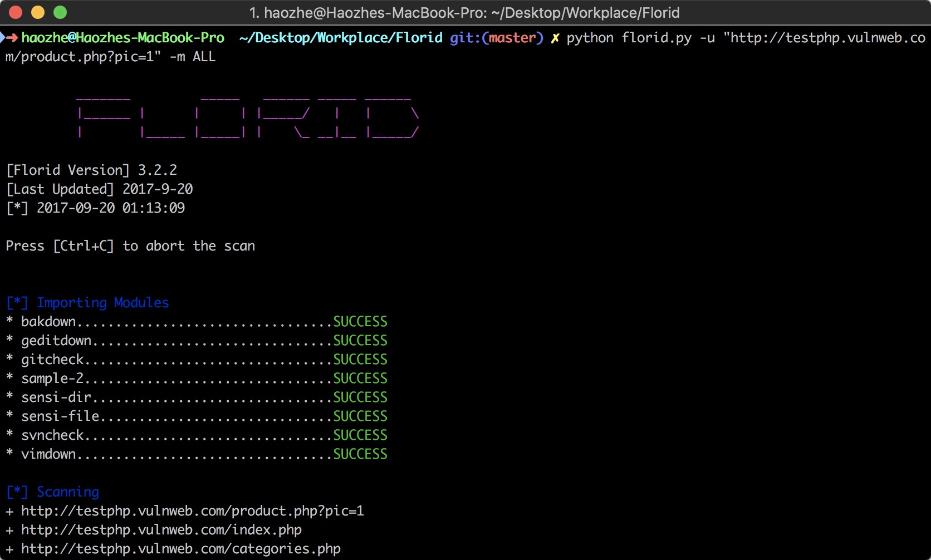Click the 'vimdown' module name
This screenshot has width=931, height=560.
48,454
